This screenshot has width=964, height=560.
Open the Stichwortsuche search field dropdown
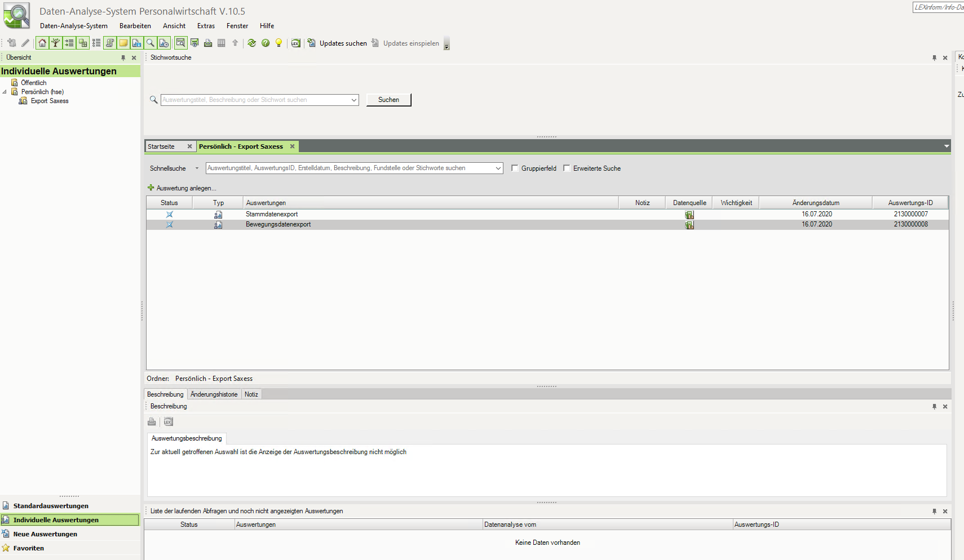353,100
